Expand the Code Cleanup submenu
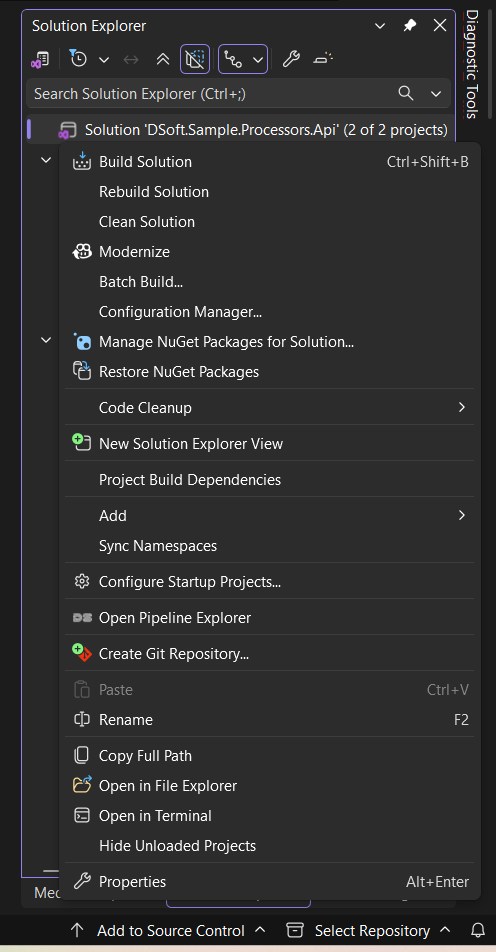 270,407
